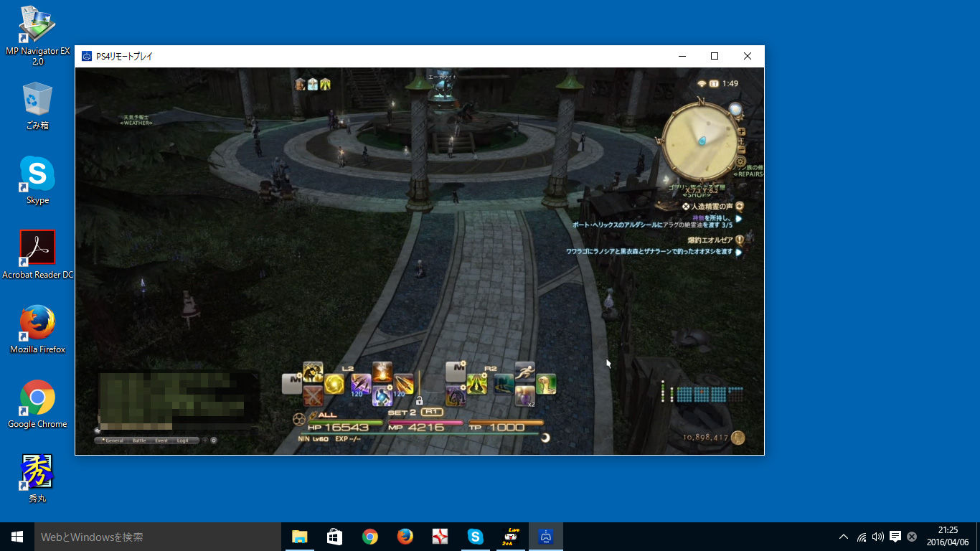This screenshot has width=980, height=551.
Task: Use the dark teal path skill
Action: pyautogui.click(x=504, y=384)
